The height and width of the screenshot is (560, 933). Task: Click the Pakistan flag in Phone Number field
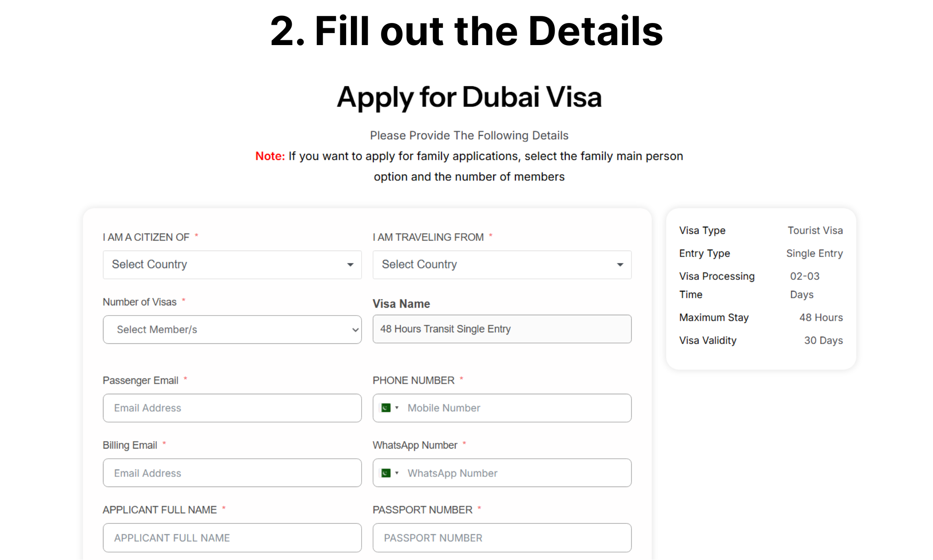pos(386,408)
